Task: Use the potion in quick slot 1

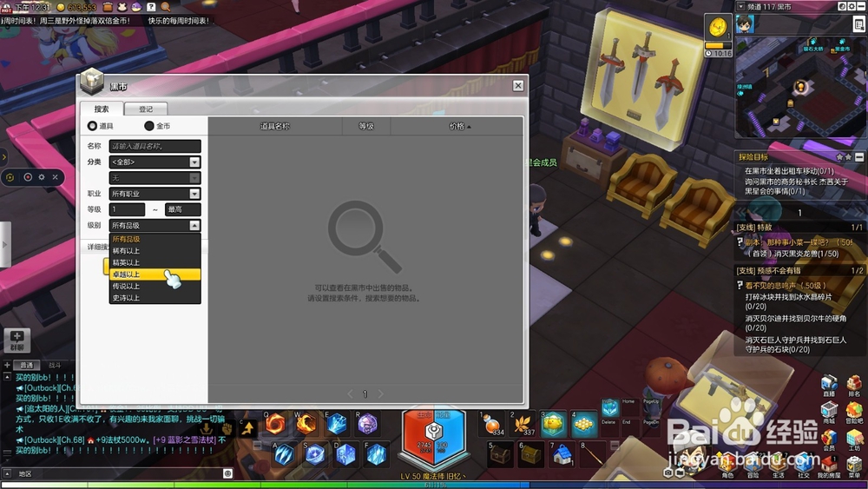Action: (x=491, y=424)
